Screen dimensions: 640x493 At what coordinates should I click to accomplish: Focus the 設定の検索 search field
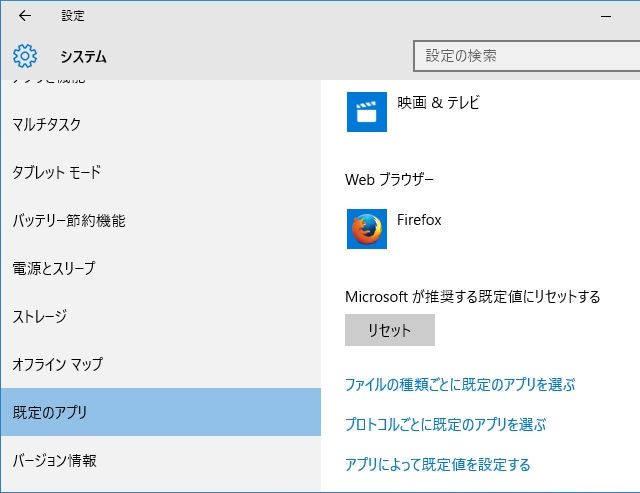(527, 56)
